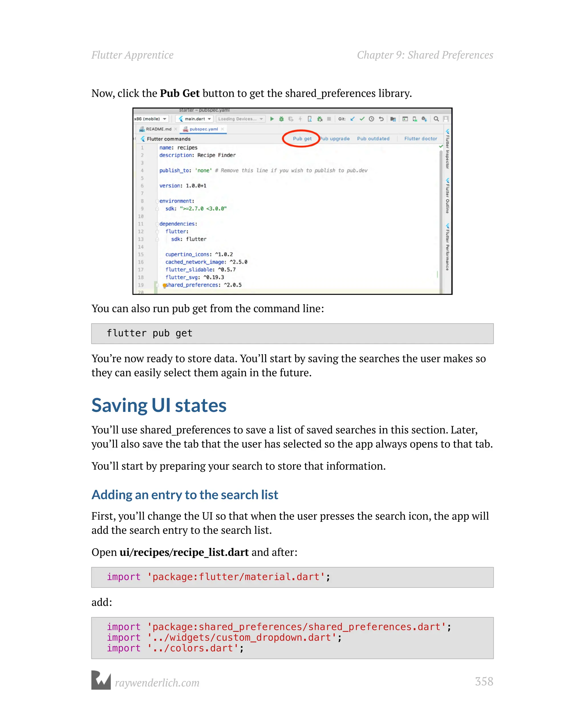Click line number 19 in gutter

(x=140, y=285)
